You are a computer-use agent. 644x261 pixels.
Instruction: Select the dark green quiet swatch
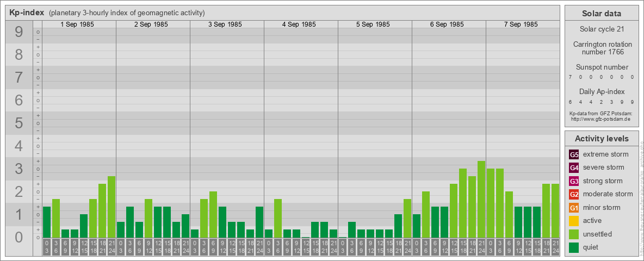tap(574, 247)
